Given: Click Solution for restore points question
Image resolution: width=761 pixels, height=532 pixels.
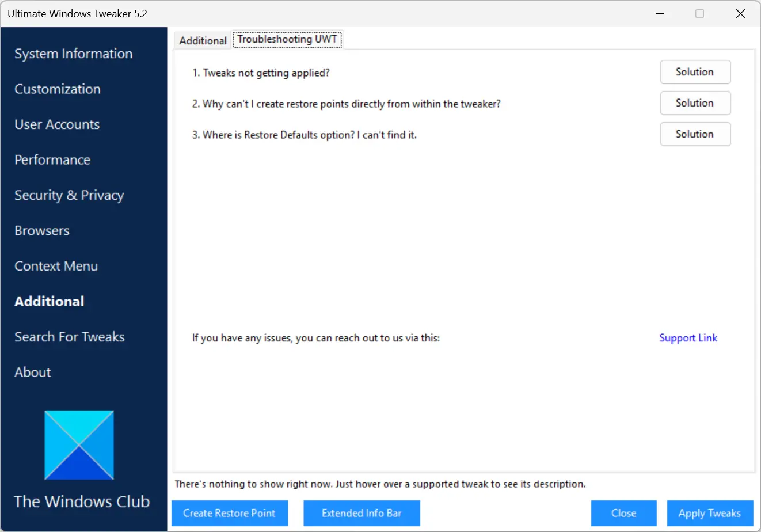Looking at the screenshot, I should (695, 103).
